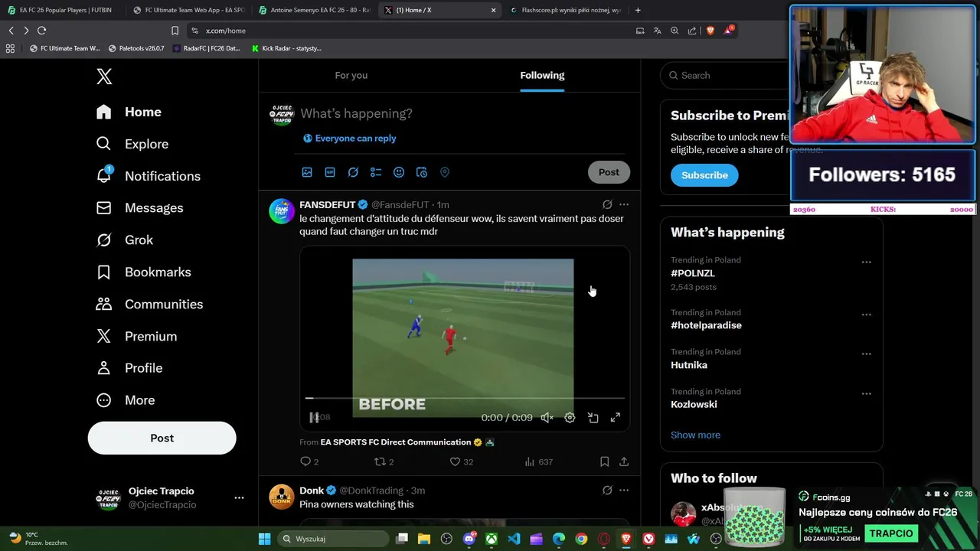980x551 pixels.
Task: Click the X logo in the sidebar
Action: pos(104,77)
